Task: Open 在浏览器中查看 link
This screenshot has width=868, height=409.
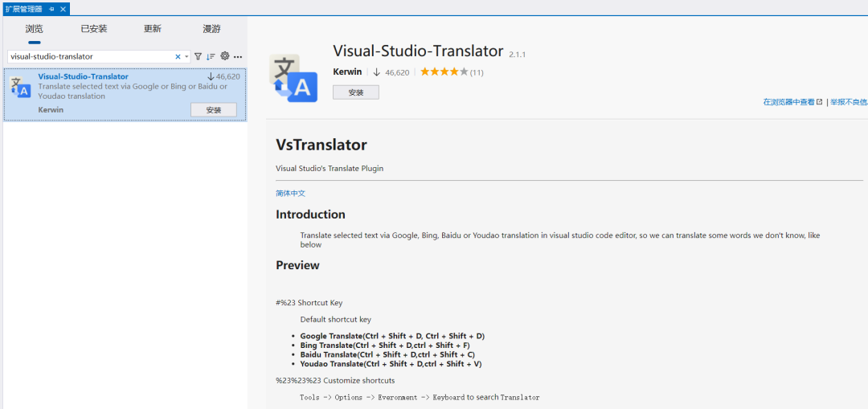Action: point(792,102)
